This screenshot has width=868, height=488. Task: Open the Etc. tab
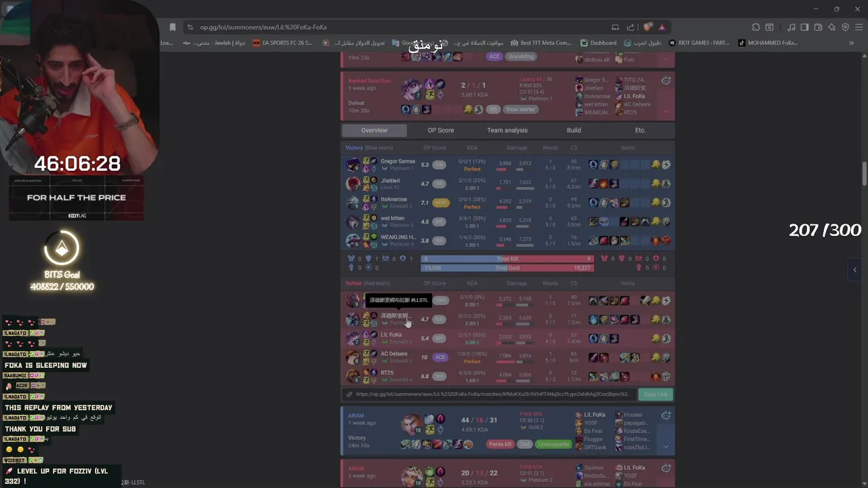point(640,130)
